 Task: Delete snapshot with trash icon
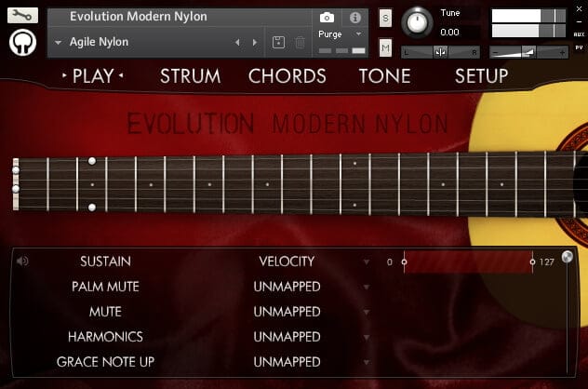300,43
